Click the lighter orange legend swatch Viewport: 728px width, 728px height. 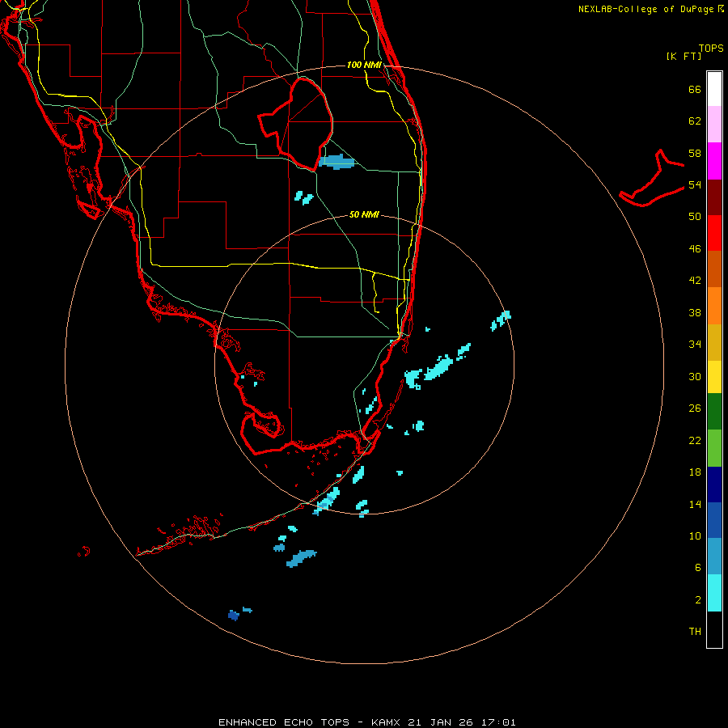tap(714, 306)
